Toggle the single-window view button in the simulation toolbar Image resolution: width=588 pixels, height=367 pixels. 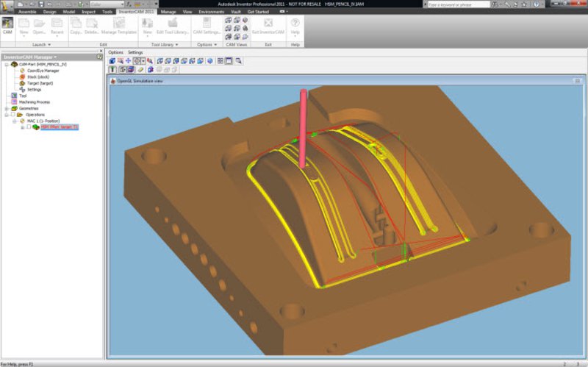tap(229, 61)
